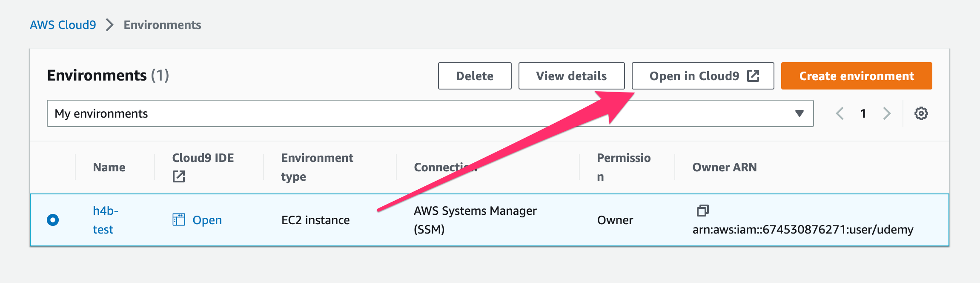The image size is (980, 283).
Task: Click external link icon under Cloud9 IDE header
Action: (179, 176)
